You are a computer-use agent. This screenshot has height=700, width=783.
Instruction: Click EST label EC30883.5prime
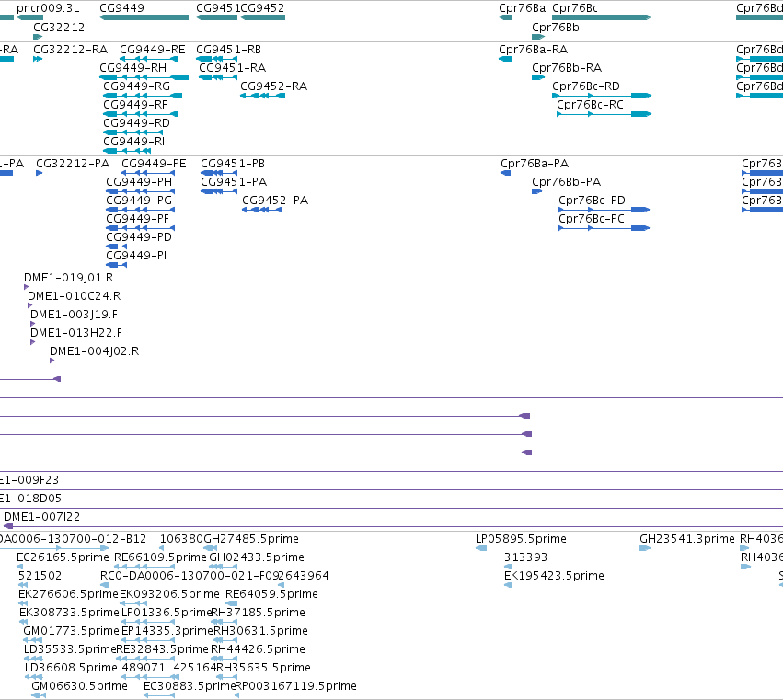coord(190,687)
